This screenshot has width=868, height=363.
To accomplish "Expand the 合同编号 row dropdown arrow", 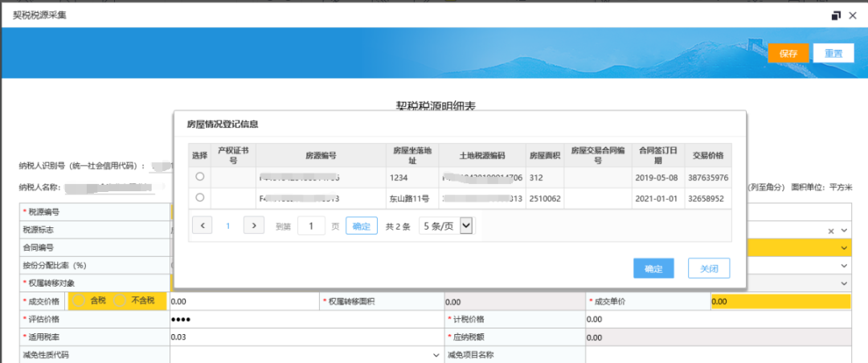I will coord(844,248).
